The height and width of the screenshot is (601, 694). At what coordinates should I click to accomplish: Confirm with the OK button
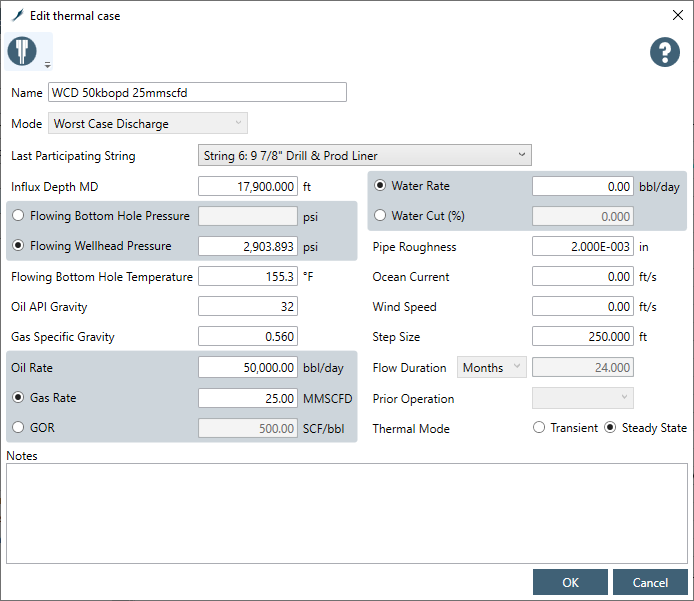coord(570,582)
